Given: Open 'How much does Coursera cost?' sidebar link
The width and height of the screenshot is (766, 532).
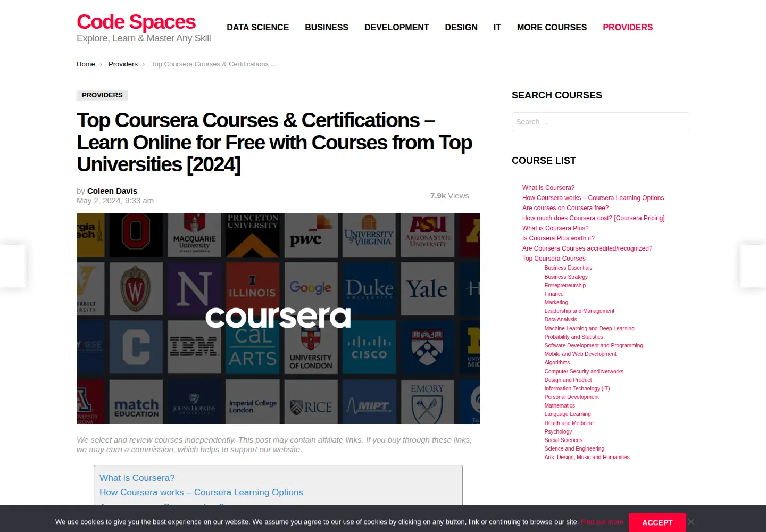Looking at the screenshot, I should [594, 218].
